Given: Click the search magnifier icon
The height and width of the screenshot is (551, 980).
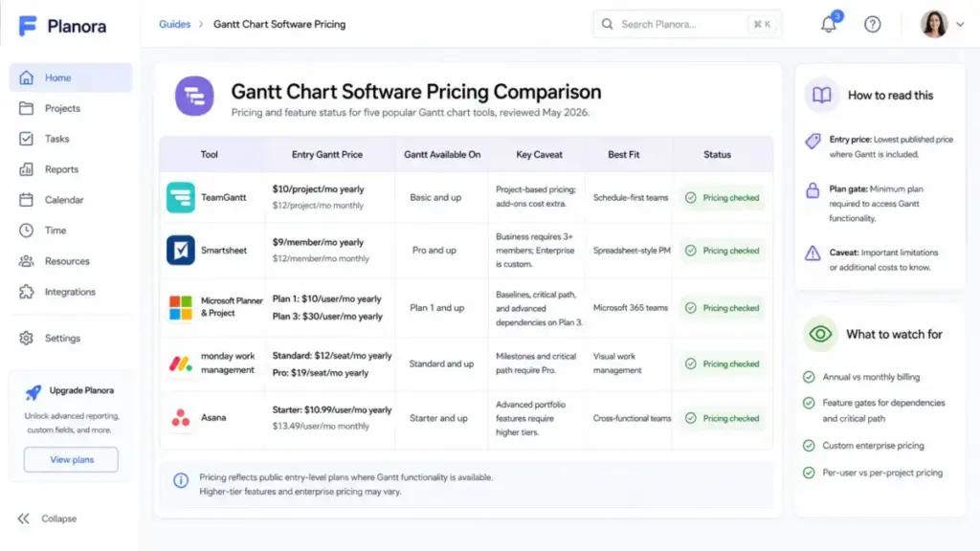Looking at the screenshot, I should pos(607,24).
